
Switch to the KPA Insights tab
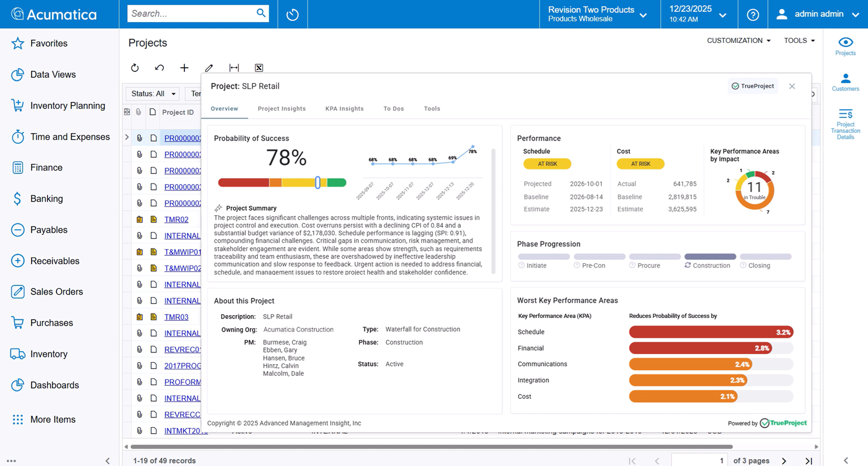pyautogui.click(x=344, y=108)
